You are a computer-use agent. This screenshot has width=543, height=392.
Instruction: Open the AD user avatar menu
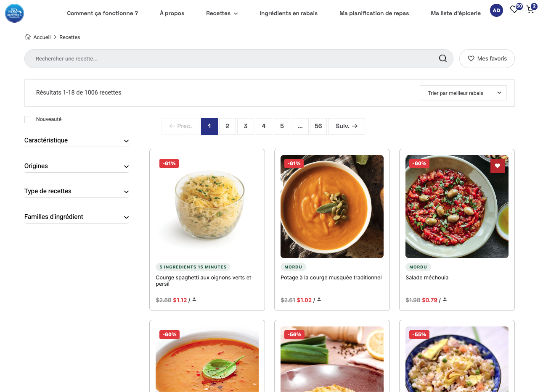pyautogui.click(x=496, y=11)
